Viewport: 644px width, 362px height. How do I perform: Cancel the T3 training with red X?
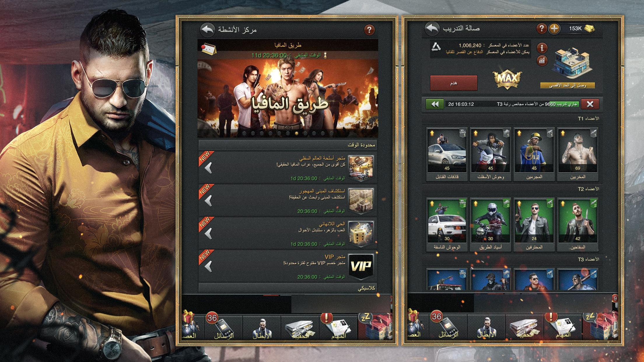point(590,104)
